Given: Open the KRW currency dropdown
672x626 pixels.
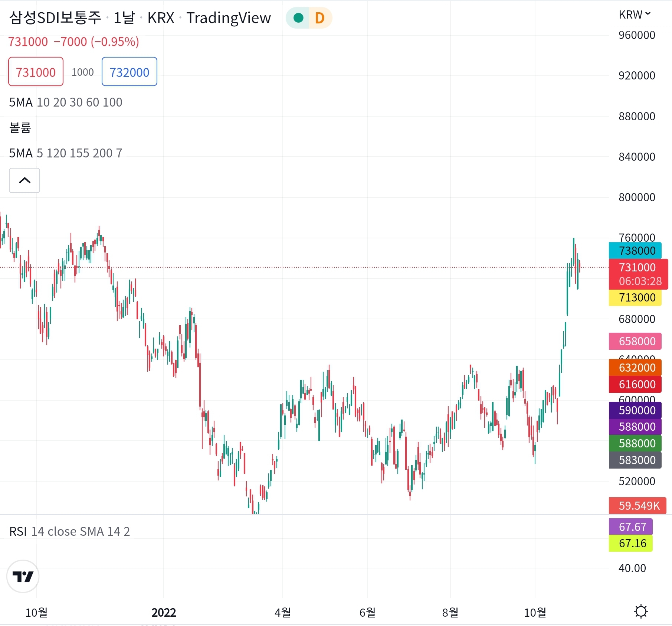Looking at the screenshot, I should (635, 14).
